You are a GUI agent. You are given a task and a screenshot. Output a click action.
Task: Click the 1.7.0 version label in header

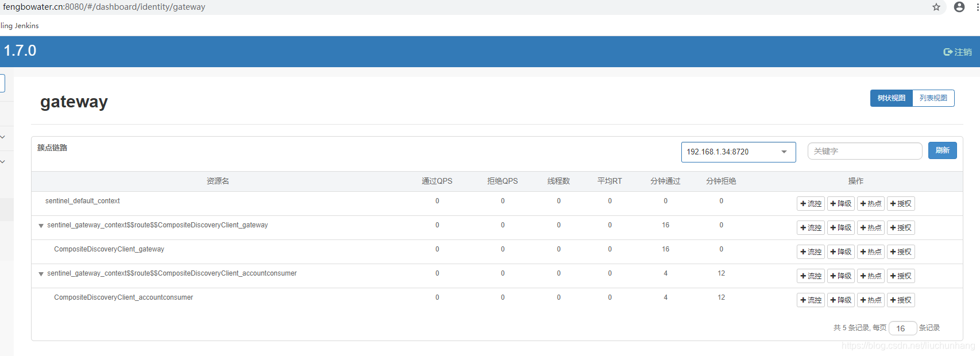(20, 51)
